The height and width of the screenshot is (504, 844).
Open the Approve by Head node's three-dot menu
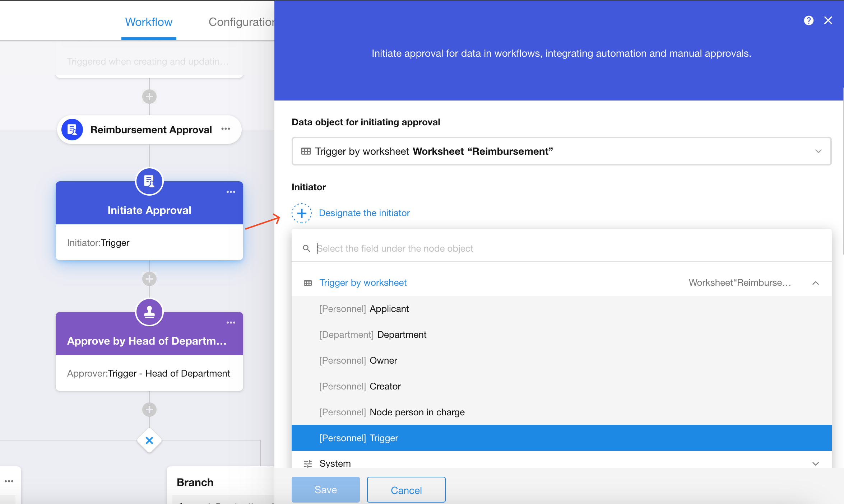coord(231,323)
